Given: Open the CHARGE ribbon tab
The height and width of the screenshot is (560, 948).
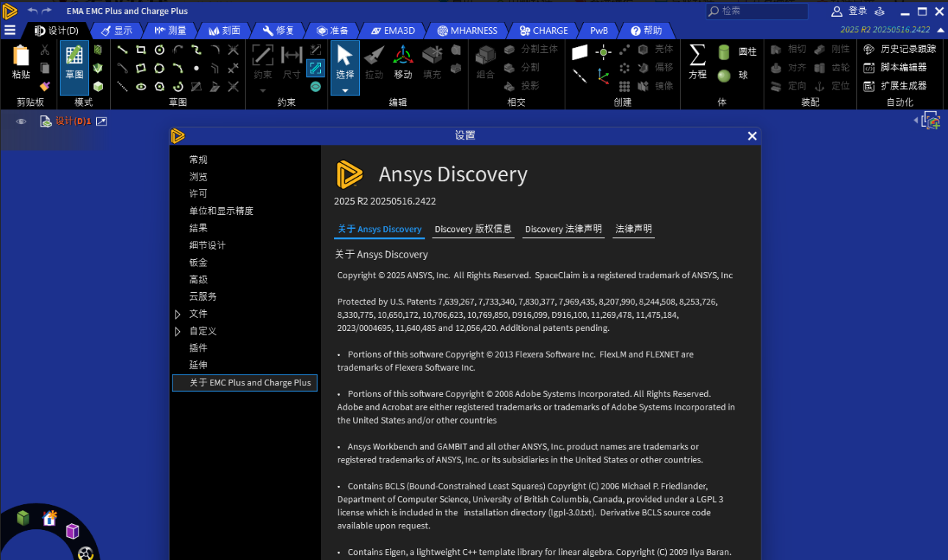Looking at the screenshot, I should [x=544, y=30].
